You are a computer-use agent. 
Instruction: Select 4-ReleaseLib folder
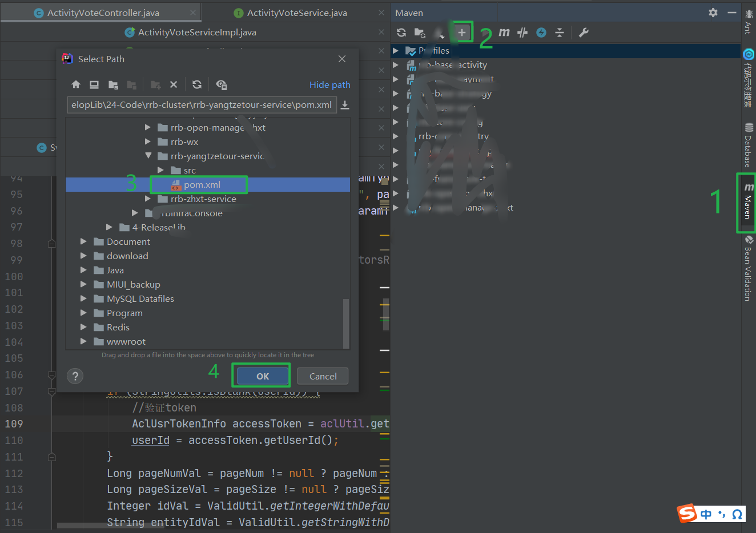158,227
